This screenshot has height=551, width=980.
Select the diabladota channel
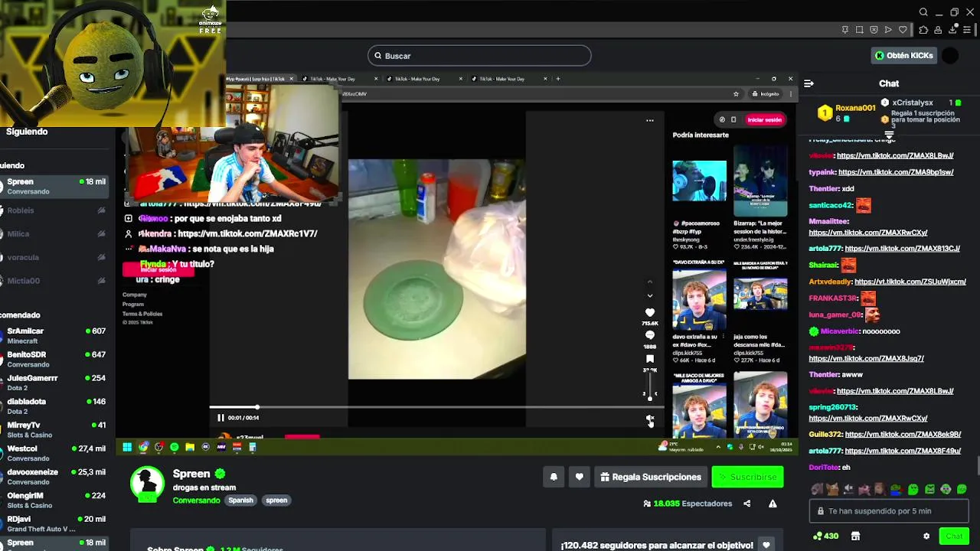coord(54,406)
